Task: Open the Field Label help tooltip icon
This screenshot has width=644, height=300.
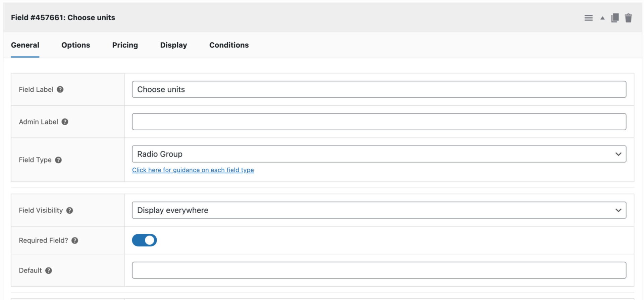Action: (60, 89)
